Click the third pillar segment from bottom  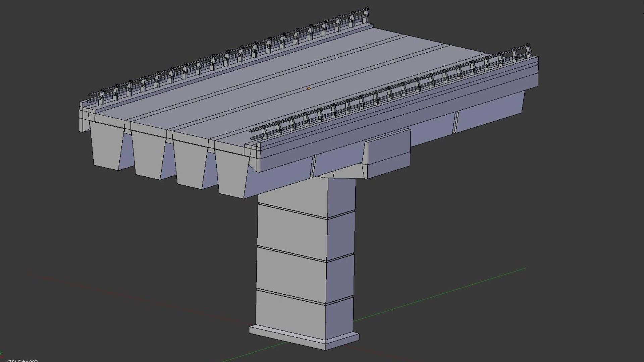click(x=291, y=232)
